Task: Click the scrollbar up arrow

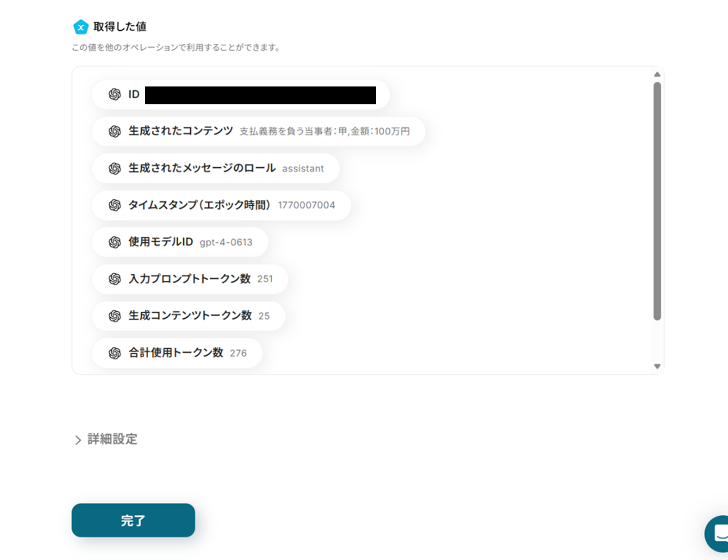Action: [657, 75]
